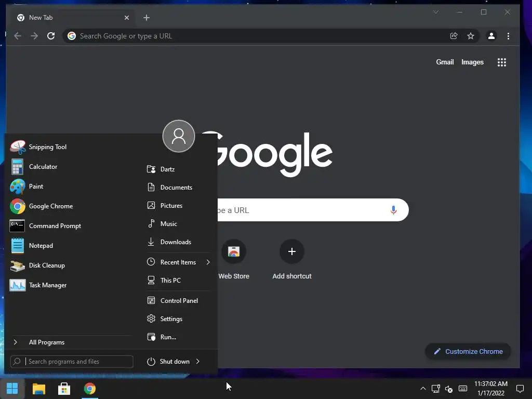532x399 pixels.
Task: Open Chrome's three-dot menu
Action: tap(508, 36)
